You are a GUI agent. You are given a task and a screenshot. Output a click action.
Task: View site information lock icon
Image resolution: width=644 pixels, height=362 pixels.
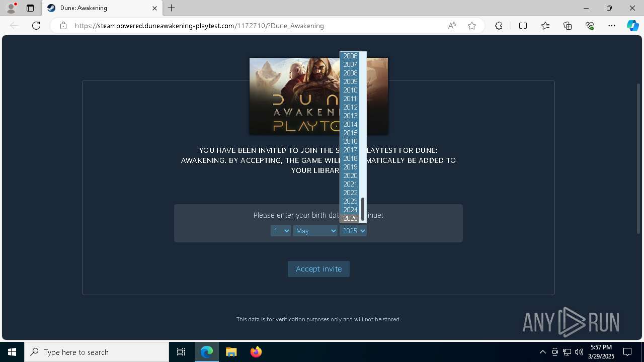pos(63,26)
